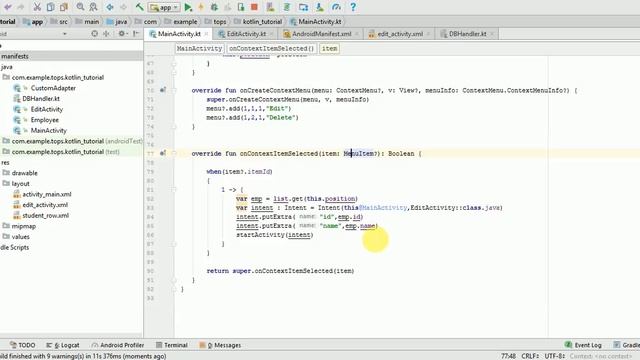Click the fold end marker on line 91
The image size is (640, 360).
click(174, 280)
